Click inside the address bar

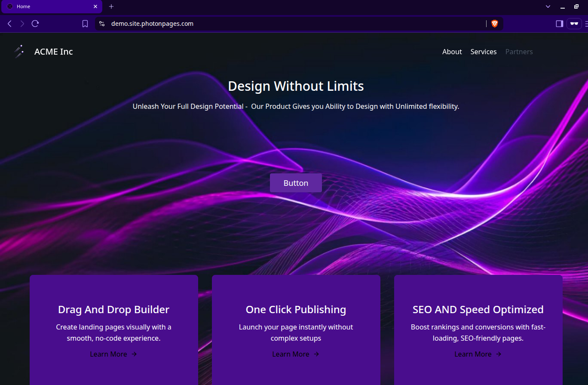point(258,24)
